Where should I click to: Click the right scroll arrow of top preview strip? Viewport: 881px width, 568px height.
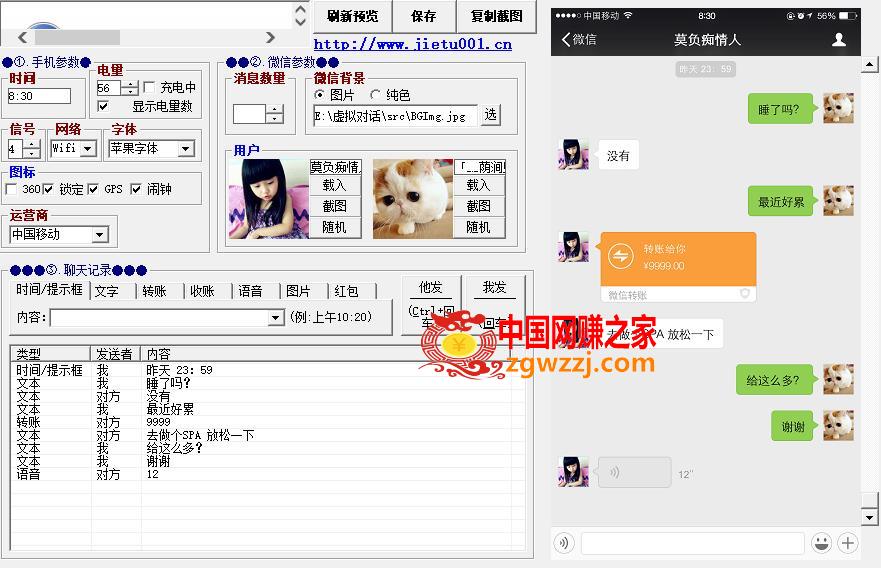[270, 38]
